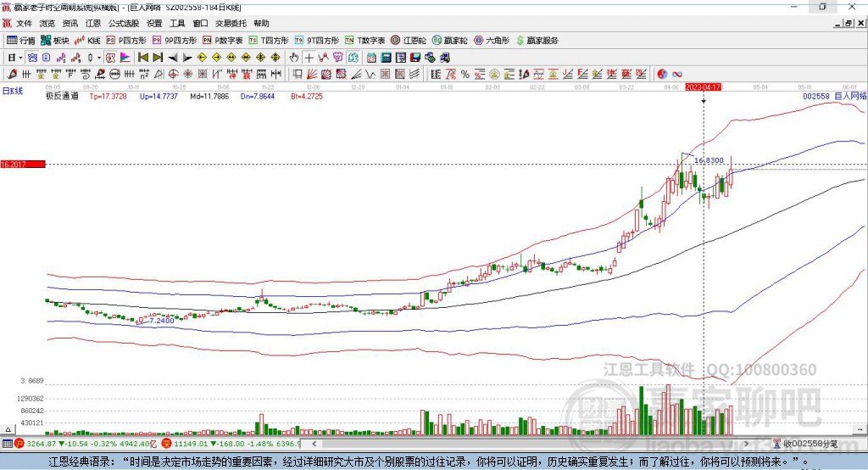
Task: Click the chart scroll-up triangle button
Action: click(x=8, y=429)
